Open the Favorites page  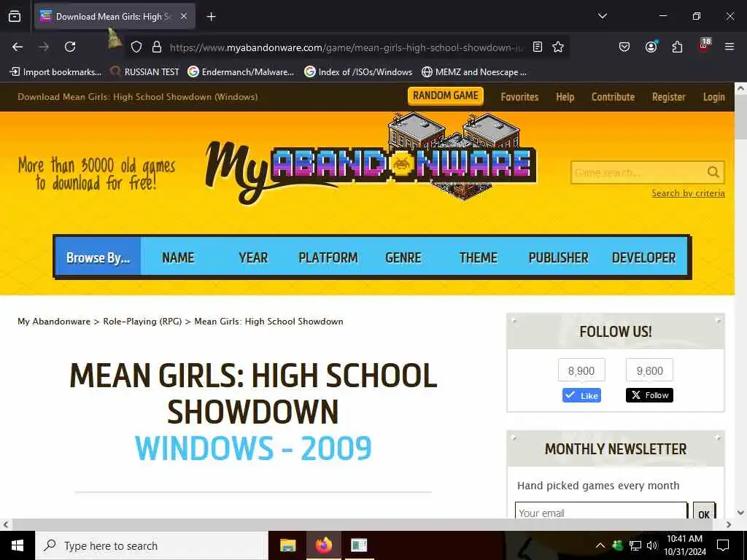coord(519,97)
